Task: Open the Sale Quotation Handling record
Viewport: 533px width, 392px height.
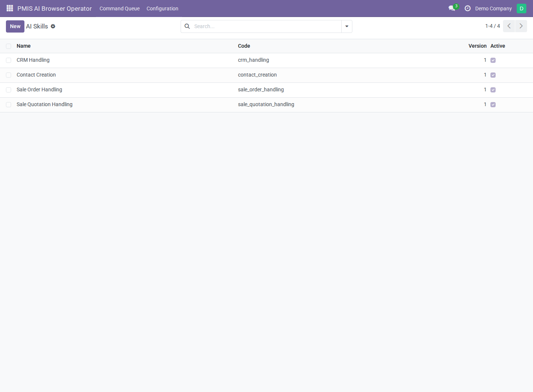Action: [44, 104]
